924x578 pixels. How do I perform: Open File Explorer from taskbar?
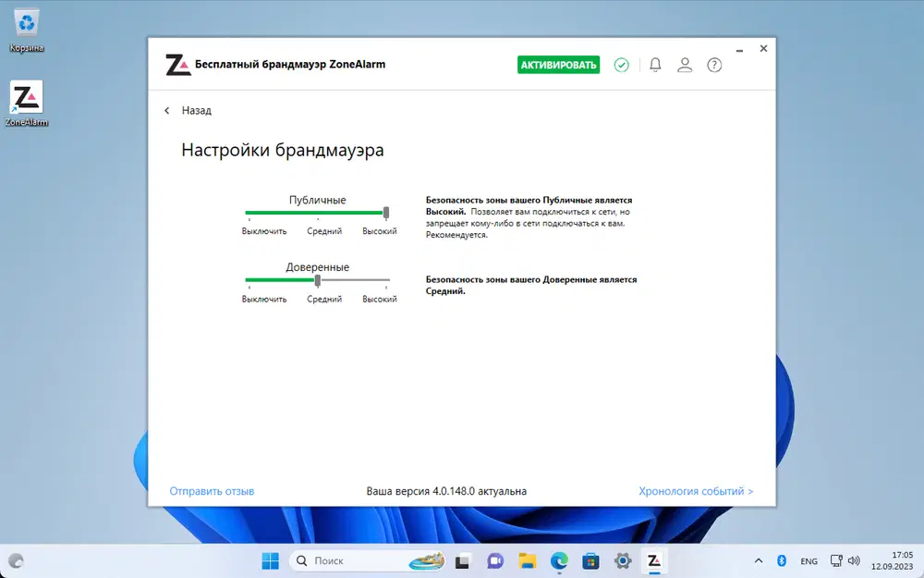point(528,561)
